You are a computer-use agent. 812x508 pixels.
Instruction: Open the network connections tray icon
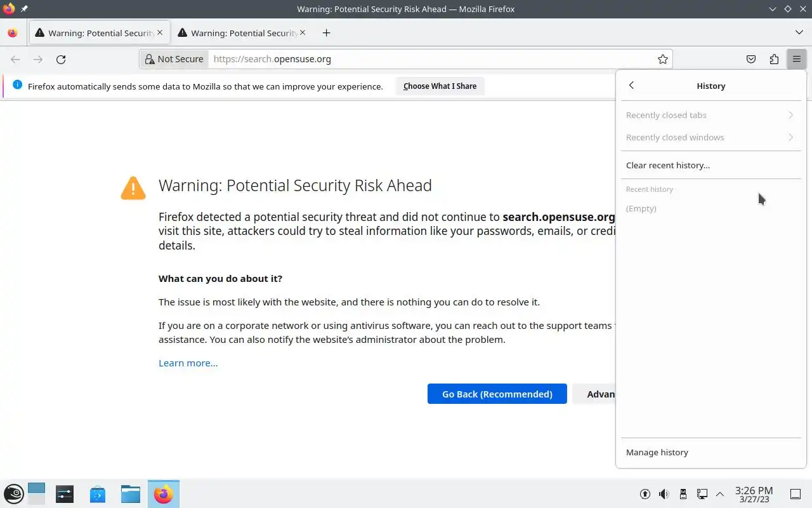[x=702, y=494]
